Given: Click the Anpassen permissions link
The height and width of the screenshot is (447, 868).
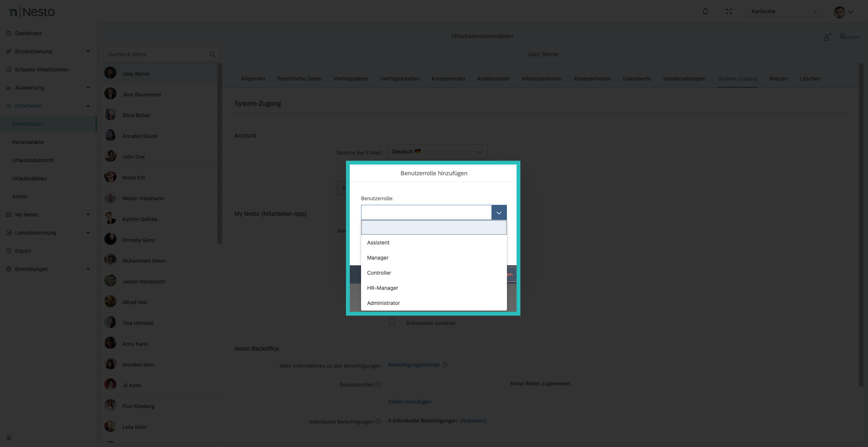Looking at the screenshot, I should pyautogui.click(x=473, y=421).
